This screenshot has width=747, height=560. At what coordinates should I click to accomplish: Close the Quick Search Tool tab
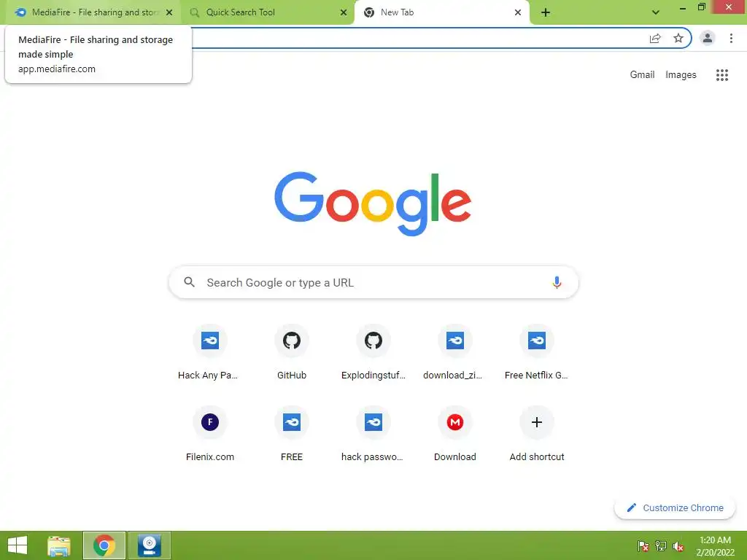click(344, 12)
